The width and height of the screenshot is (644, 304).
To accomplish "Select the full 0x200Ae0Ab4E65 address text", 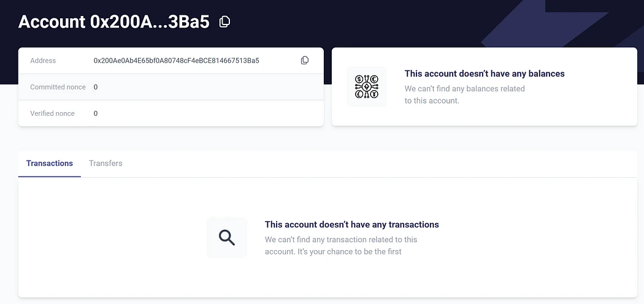I will 176,61.
